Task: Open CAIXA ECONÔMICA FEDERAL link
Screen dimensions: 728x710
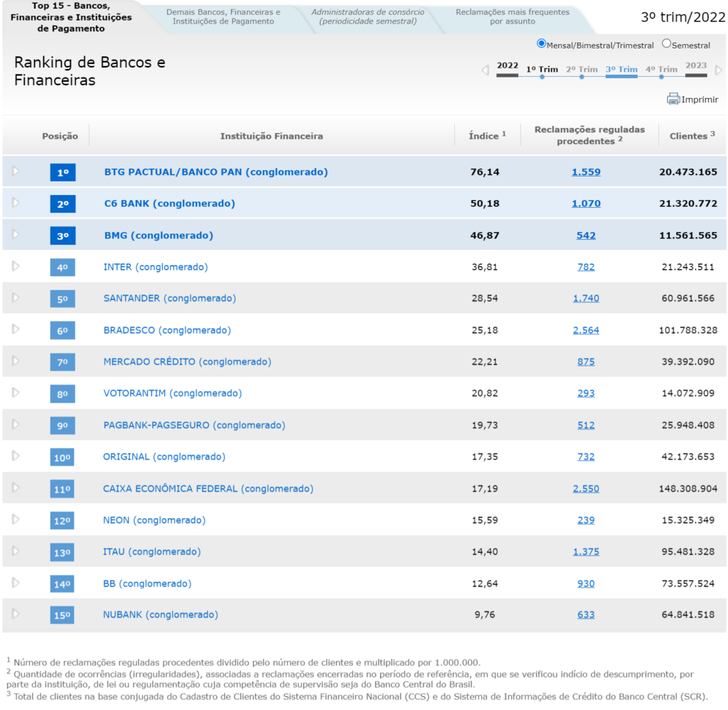Action: (208, 489)
